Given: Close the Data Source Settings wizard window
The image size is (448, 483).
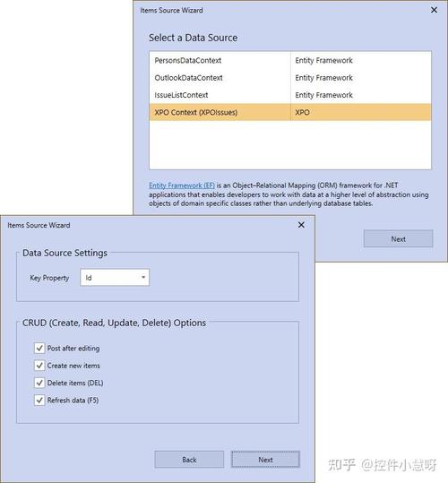Looking at the screenshot, I should point(301,225).
